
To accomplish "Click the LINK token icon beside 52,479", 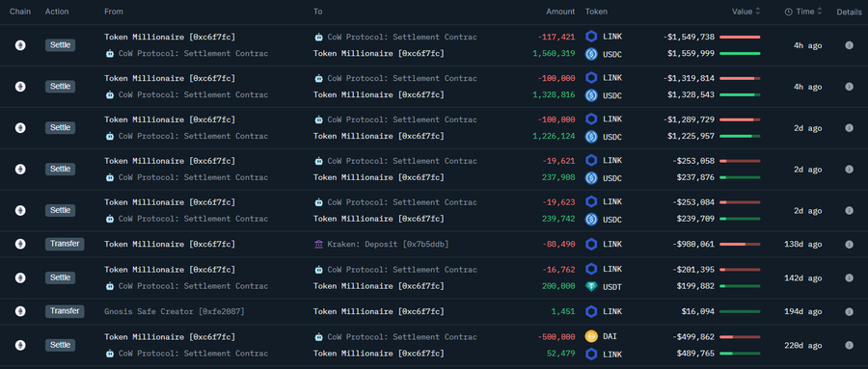I will click(x=591, y=354).
